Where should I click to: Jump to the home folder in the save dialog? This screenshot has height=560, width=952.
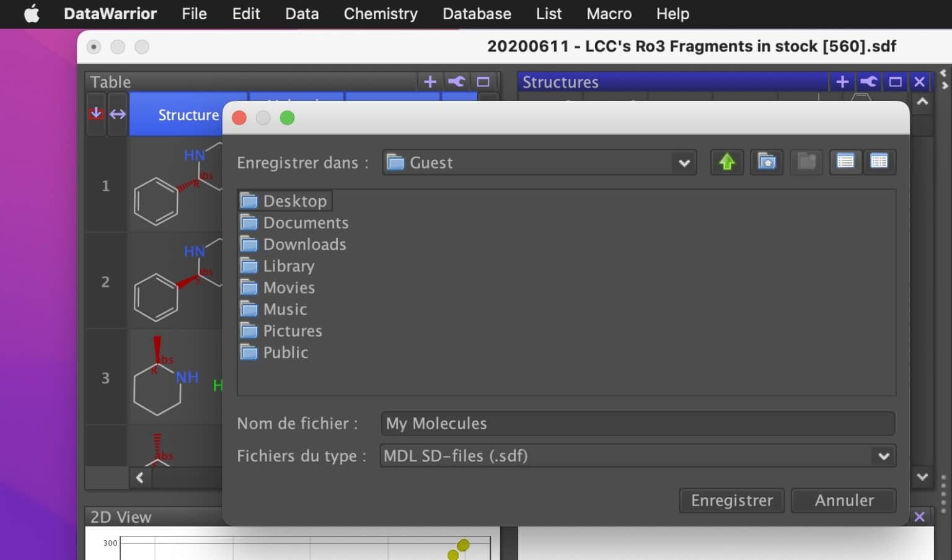767,162
